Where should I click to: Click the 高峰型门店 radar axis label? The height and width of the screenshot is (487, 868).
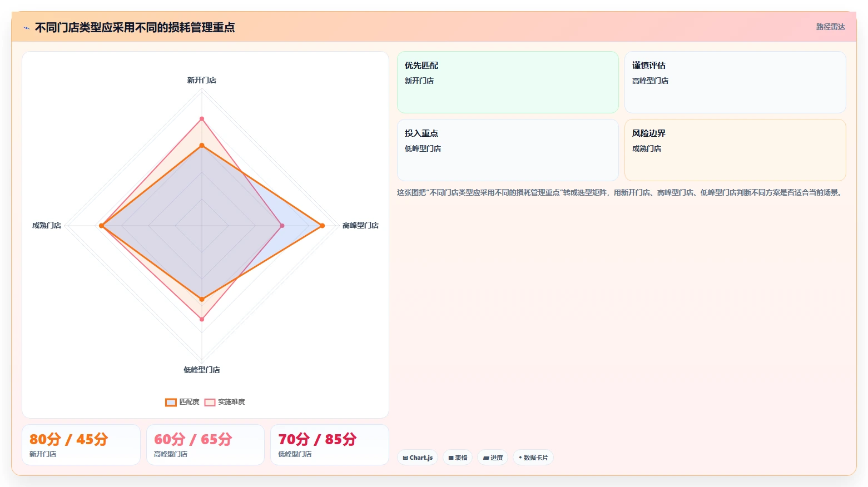click(x=360, y=225)
